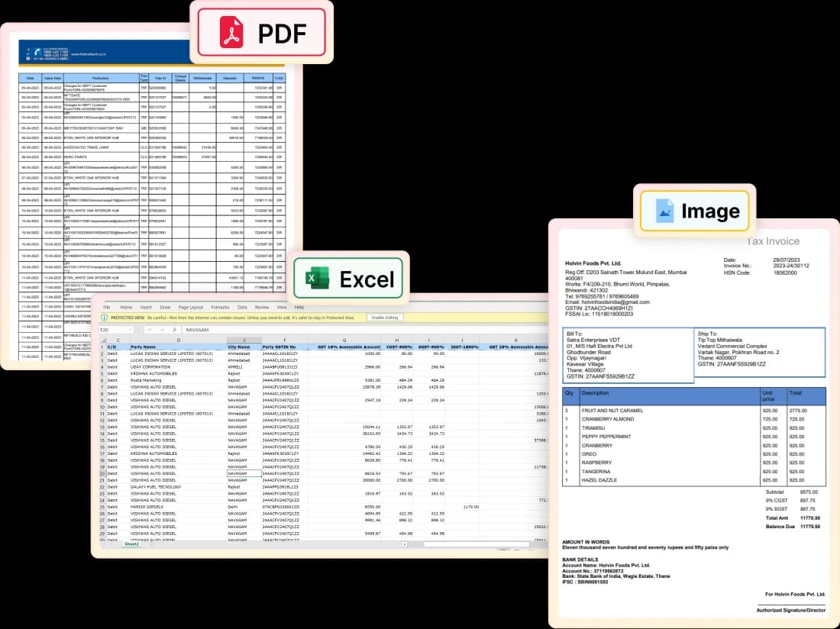
Task: Click the Excel format label badge
Action: point(348,279)
